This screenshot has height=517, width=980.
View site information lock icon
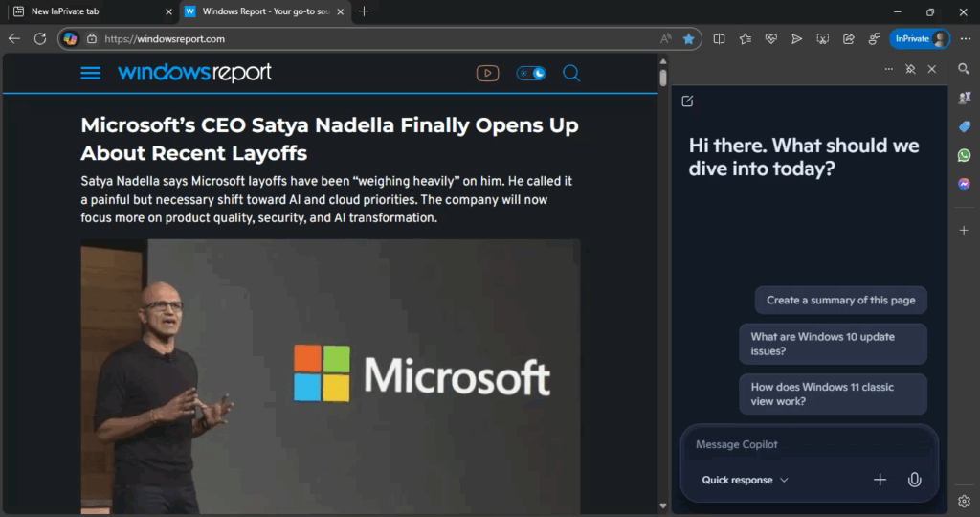point(92,38)
